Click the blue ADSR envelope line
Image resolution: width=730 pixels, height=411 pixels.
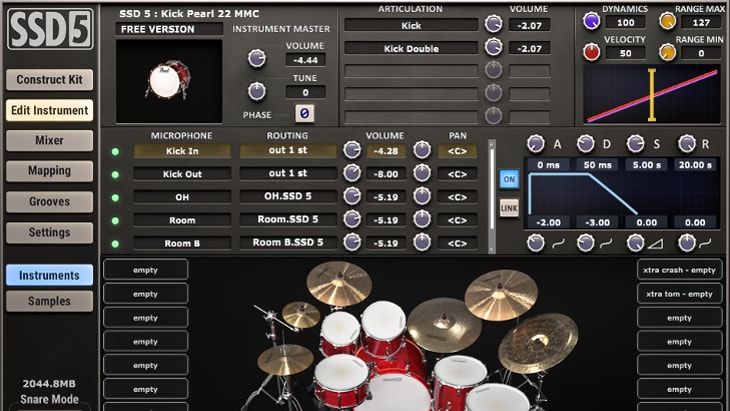coord(583,193)
